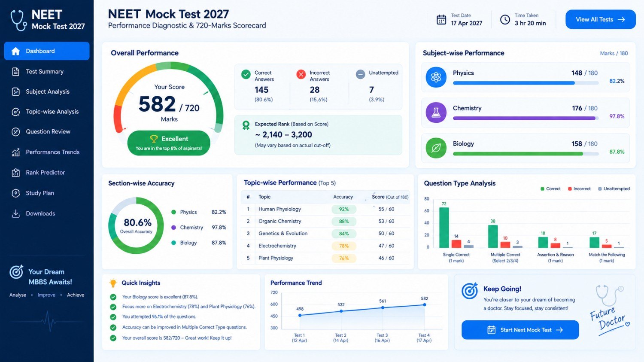
Task: Click the Chemistry flask icon
Action: pos(436,113)
